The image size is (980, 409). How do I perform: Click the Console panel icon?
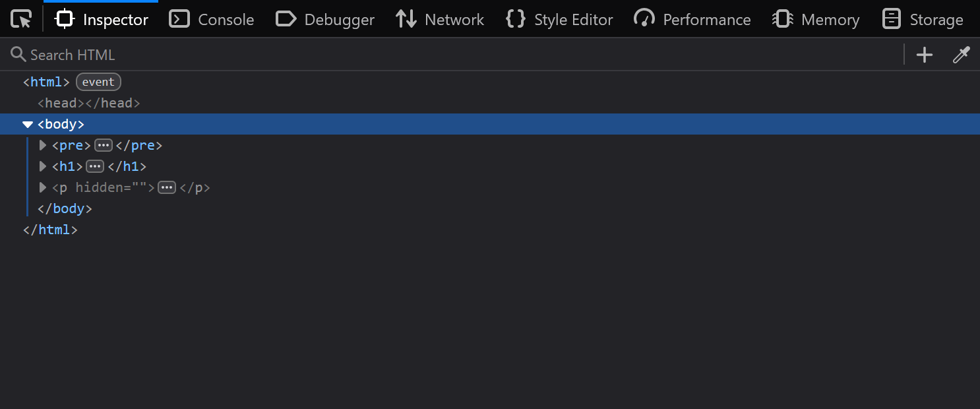(x=178, y=19)
